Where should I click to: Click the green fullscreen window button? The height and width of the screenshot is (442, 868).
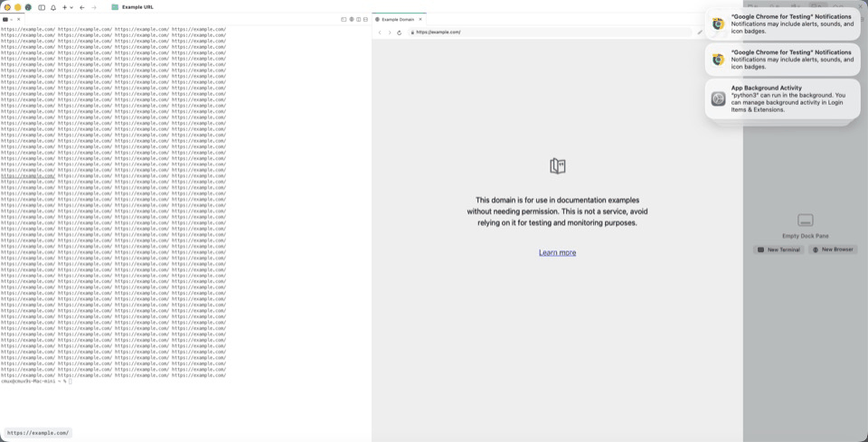tap(28, 7)
